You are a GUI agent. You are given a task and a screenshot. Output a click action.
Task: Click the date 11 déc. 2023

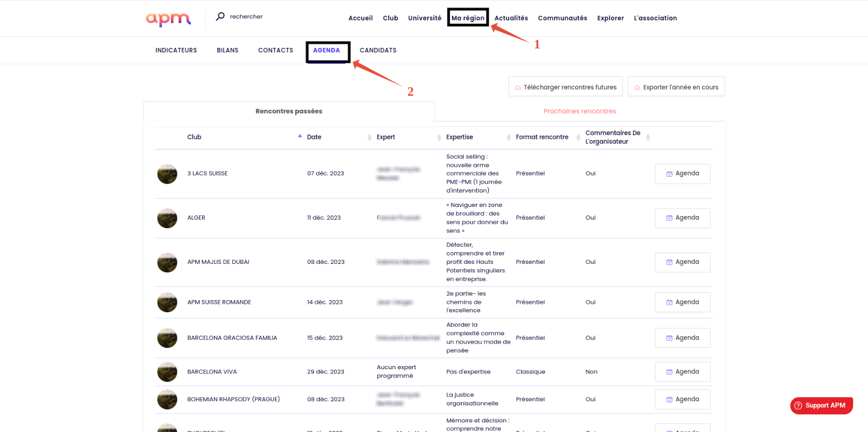click(x=324, y=218)
